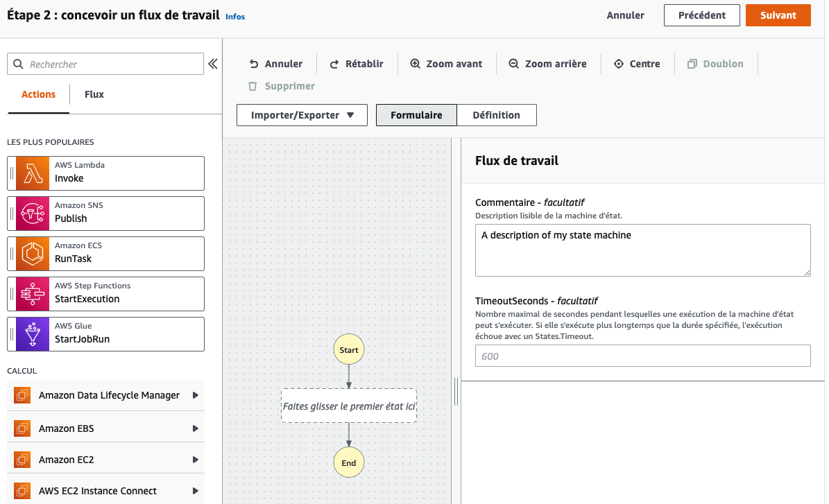Click the Start node on canvas
This screenshot has height=504, width=829.
pyautogui.click(x=349, y=349)
